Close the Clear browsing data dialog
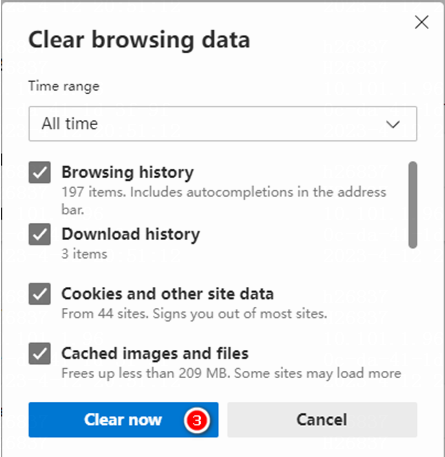Screen dimensions: 445x457 (422, 22)
